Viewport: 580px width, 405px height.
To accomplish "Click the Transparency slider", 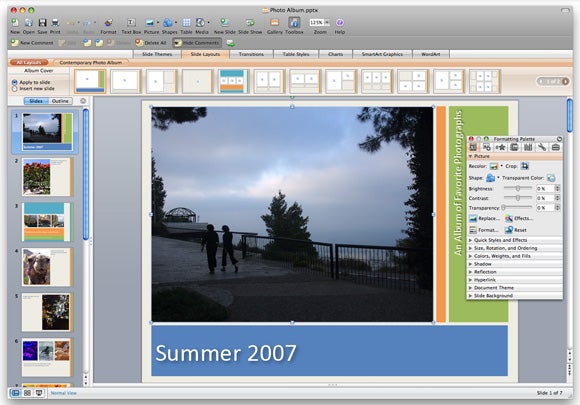I will point(517,207).
